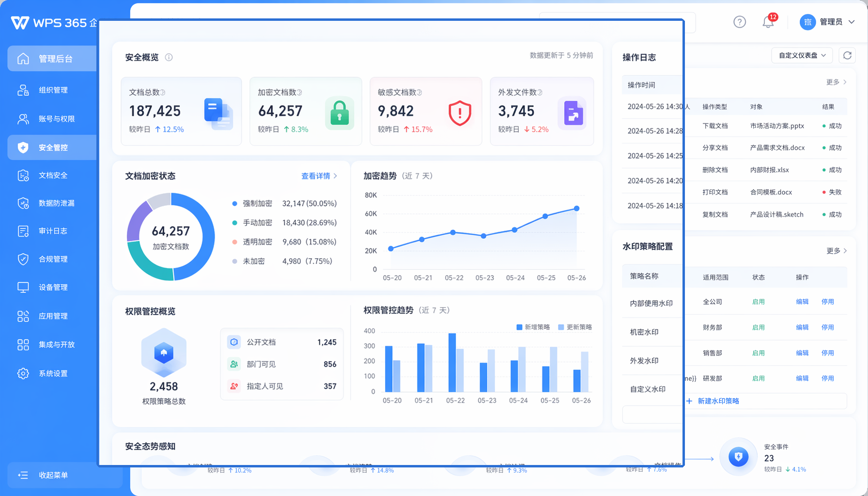Click the 公开文档 row icon

pos(234,342)
